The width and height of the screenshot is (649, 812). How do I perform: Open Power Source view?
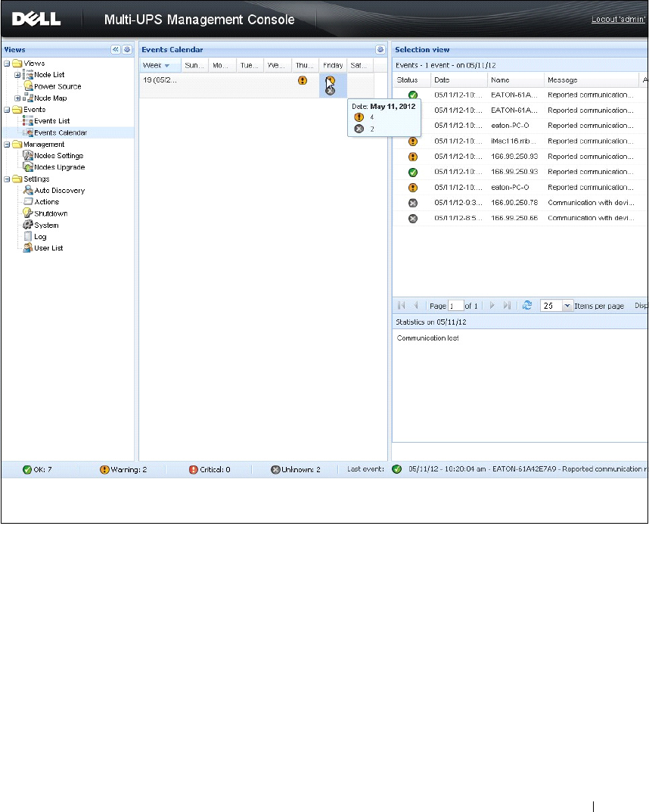click(57, 86)
